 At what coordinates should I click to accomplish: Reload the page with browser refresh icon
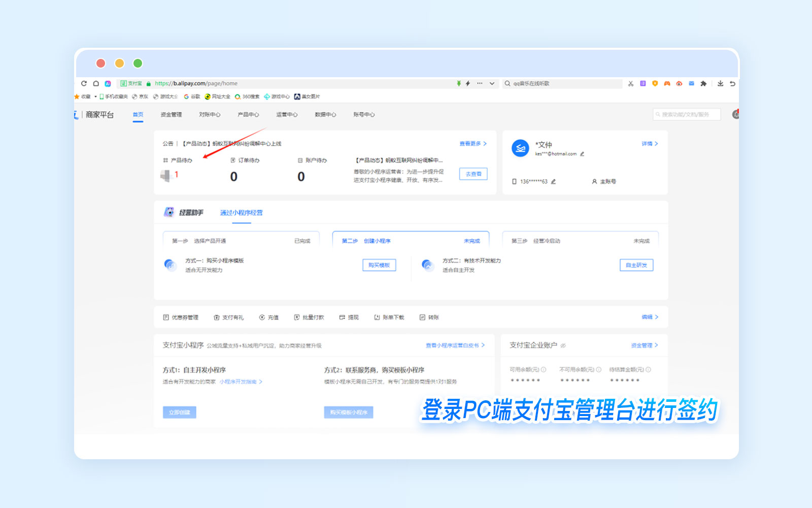click(x=84, y=83)
